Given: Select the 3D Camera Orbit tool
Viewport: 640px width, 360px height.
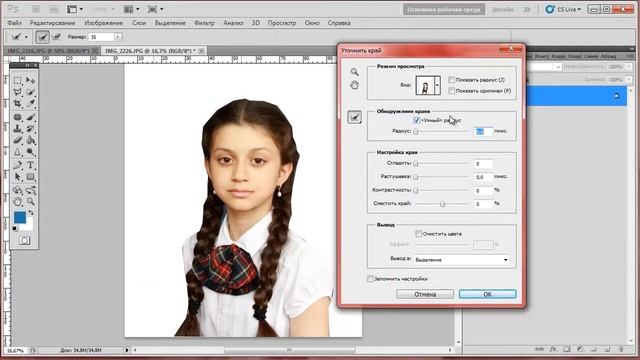Looking at the screenshot, I should click(x=31, y=190).
